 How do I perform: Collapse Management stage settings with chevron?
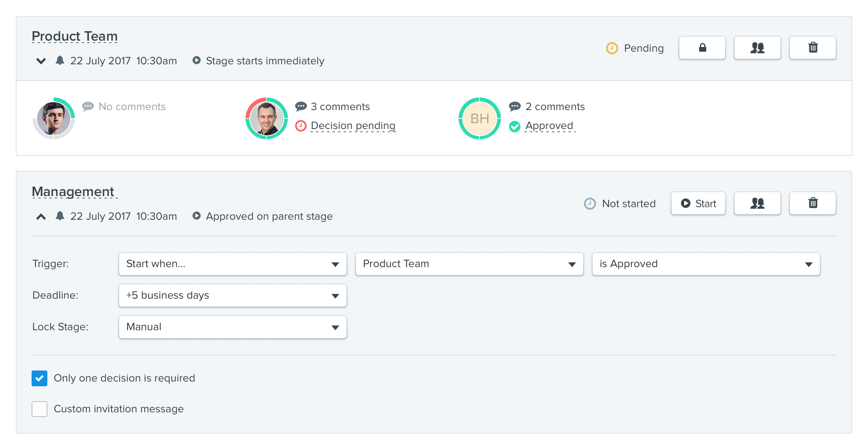pyautogui.click(x=41, y=216)
